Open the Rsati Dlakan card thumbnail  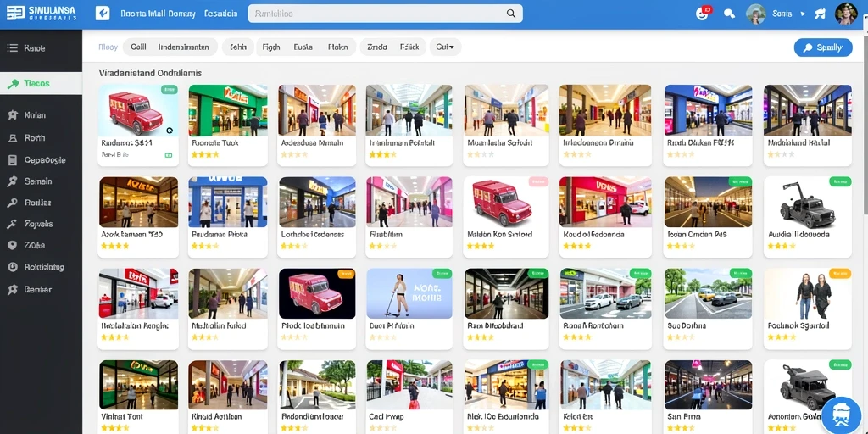pos(708,110)
